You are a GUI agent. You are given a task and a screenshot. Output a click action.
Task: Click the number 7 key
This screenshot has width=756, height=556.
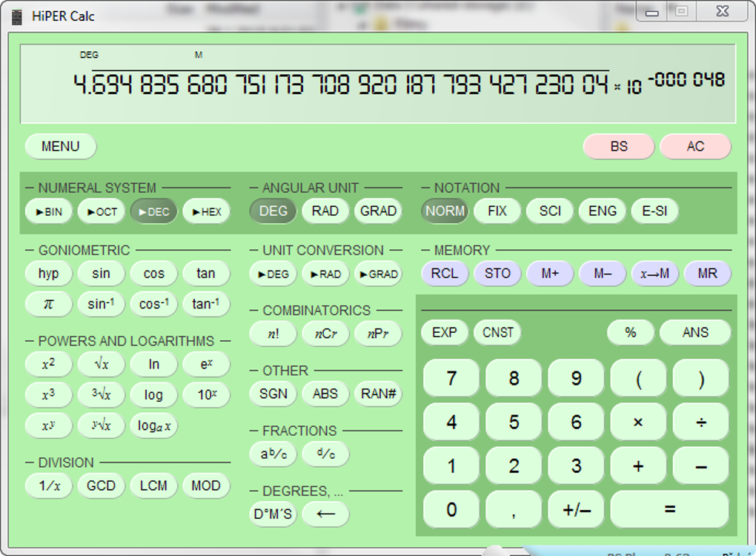[451, 379]
